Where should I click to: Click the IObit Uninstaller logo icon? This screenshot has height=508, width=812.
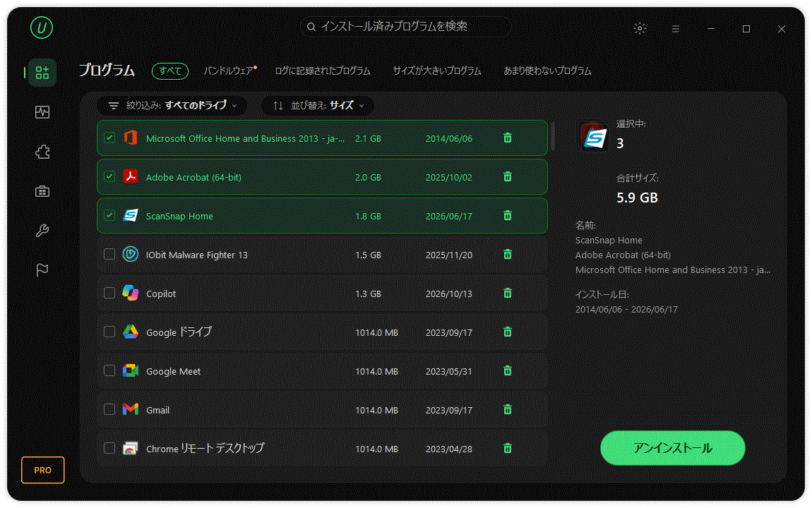point(42,28)
